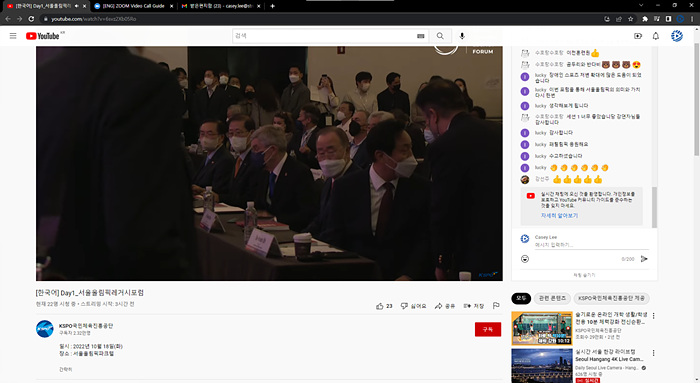Open the Create video camera icon
This screenshot has width=700, height=383.
(638, 36)
